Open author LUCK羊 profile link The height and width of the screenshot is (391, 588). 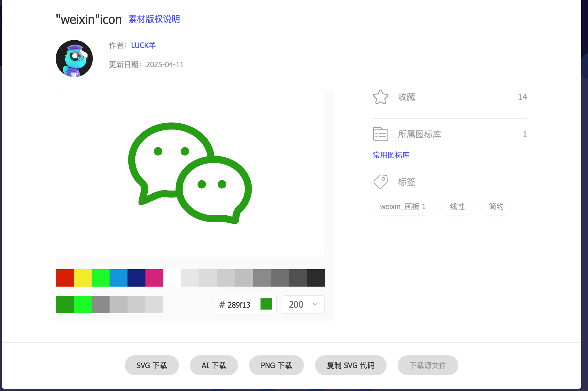pos(143,46)
